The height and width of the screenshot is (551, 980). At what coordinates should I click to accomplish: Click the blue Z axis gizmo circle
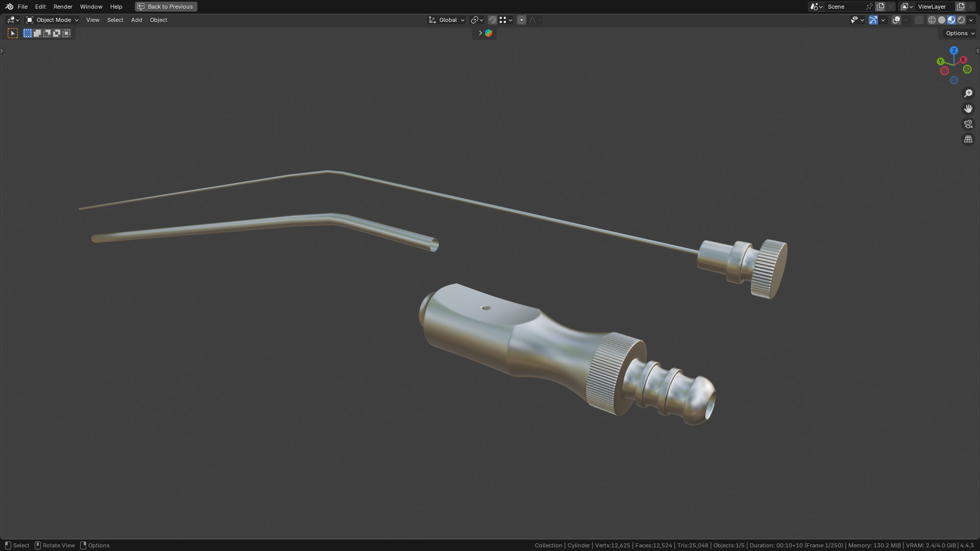[954, 51]
